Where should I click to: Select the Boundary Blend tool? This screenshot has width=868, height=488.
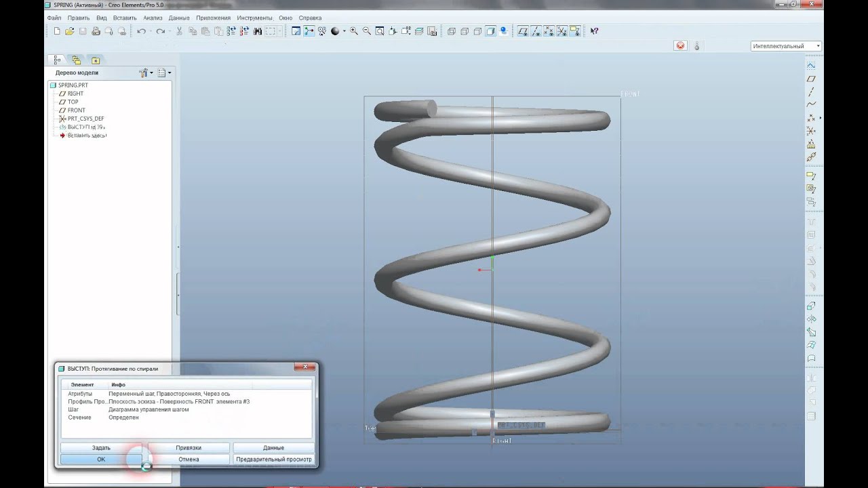[x=810, y=345]
